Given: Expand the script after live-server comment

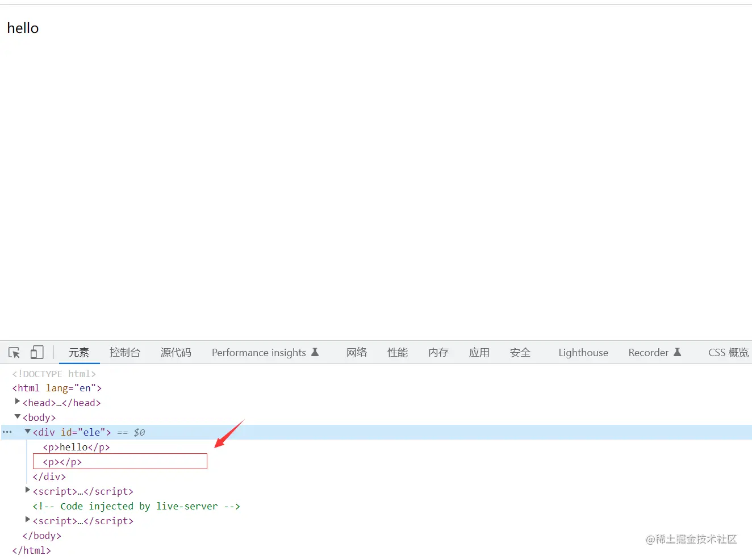Looking at the screenshot, I should coord(28,520).
